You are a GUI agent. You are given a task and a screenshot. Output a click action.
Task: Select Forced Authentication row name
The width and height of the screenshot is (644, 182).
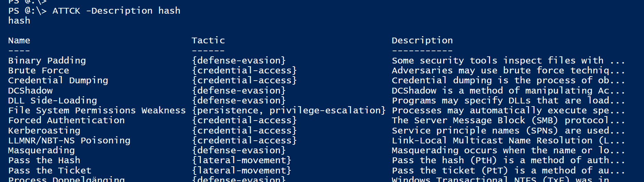tap(66, 121)
